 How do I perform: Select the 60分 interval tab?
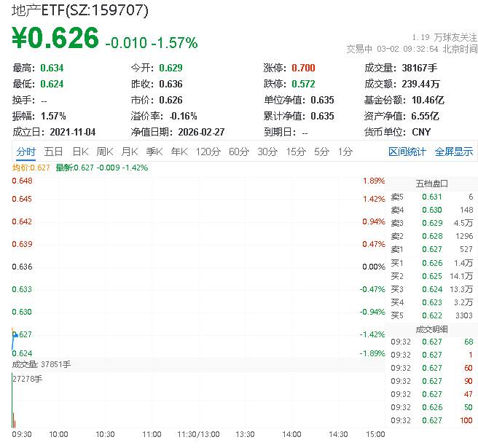click(x=238, y=152)
